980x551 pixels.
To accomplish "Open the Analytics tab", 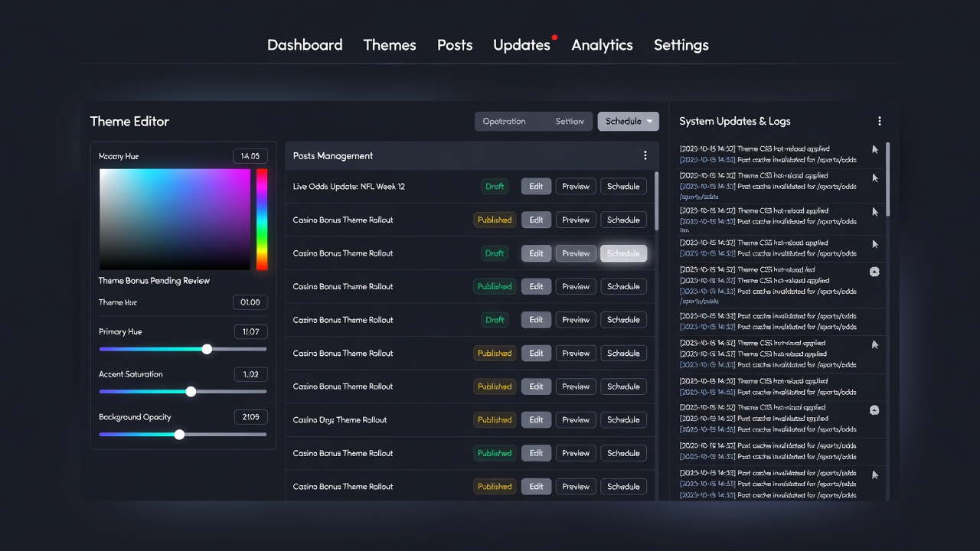I will (x=602, y=45).
